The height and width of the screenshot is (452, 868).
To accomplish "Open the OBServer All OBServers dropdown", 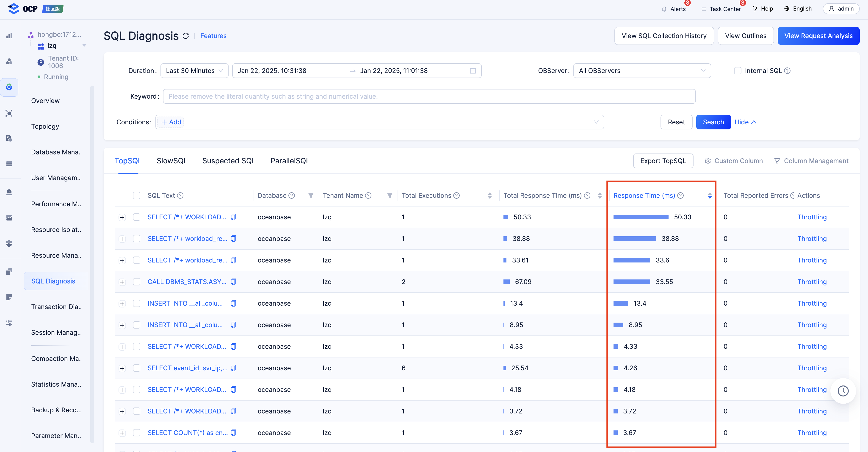I will pyautogui.click(x=642, y=71).
